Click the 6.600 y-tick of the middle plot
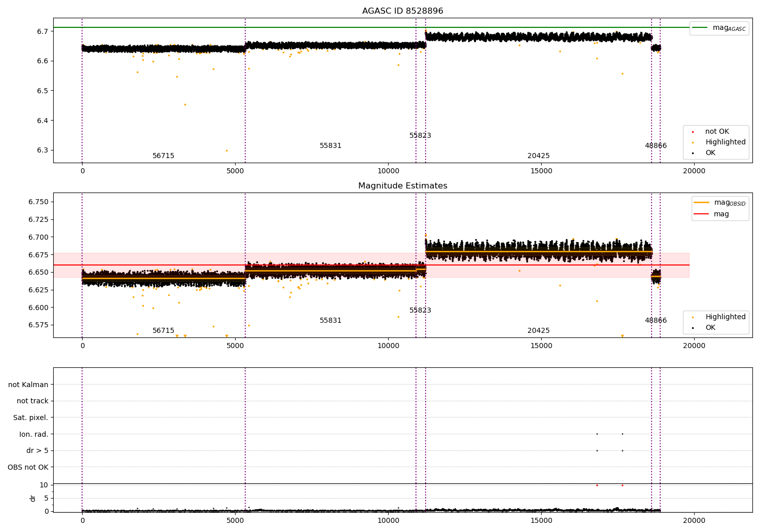Screen dimensions: 760x532 39,308
